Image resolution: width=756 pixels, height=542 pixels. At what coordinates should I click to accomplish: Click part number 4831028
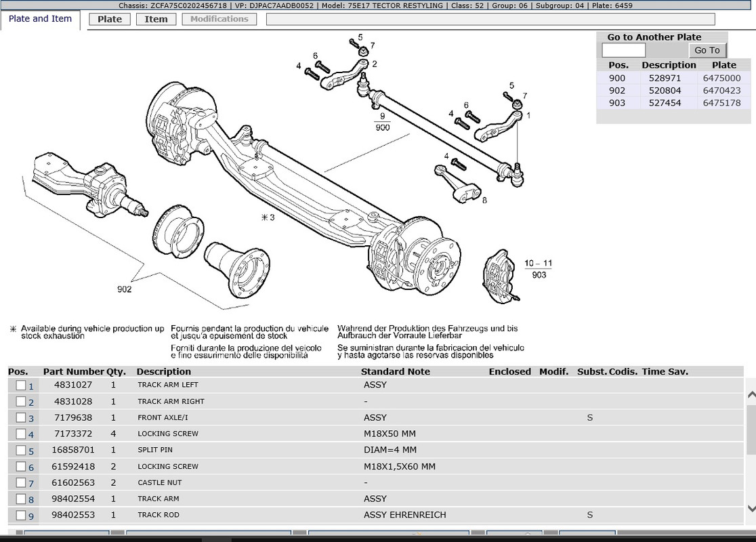pyautogui.click(x=72, y=401)
